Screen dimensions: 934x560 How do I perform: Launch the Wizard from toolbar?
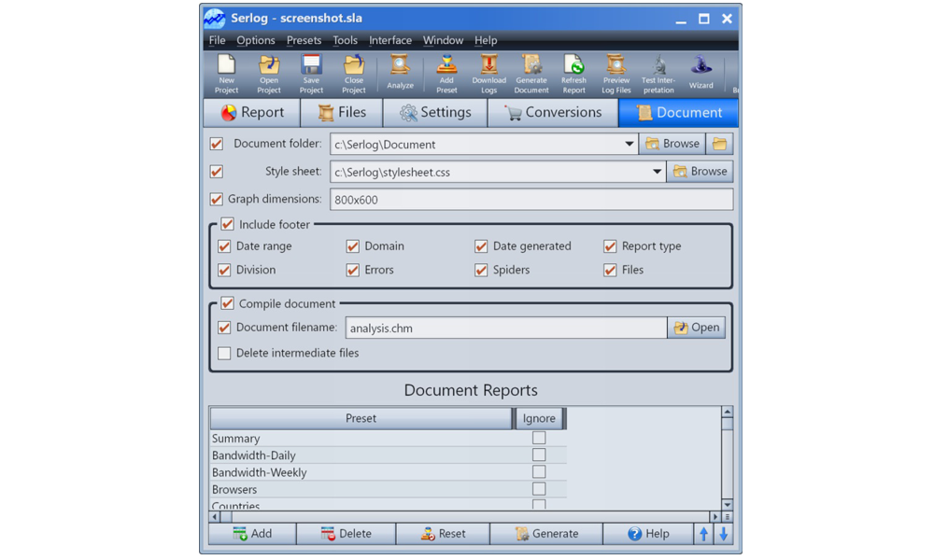coord(700,74)
